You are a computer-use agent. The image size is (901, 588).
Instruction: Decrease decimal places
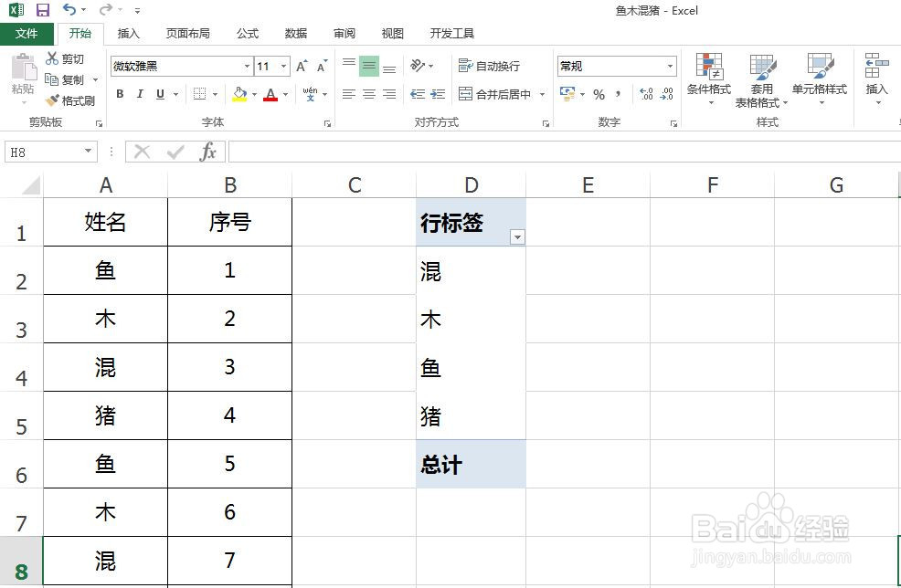coord(666,94)
